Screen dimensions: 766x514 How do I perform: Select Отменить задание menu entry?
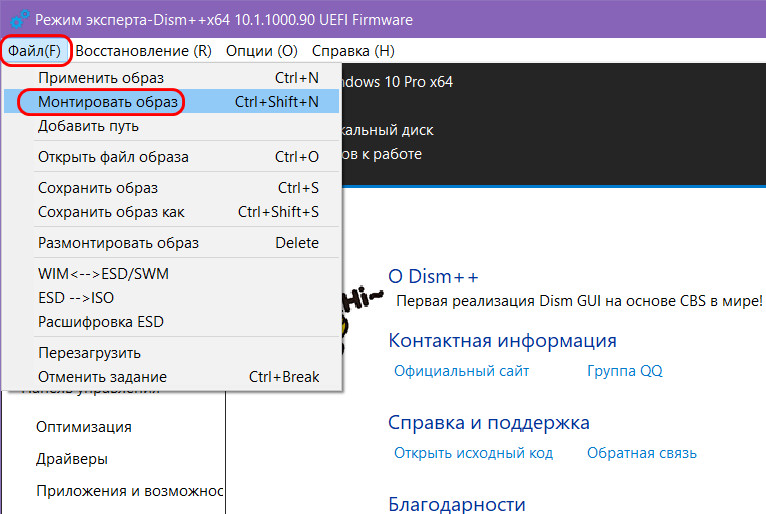102,377
